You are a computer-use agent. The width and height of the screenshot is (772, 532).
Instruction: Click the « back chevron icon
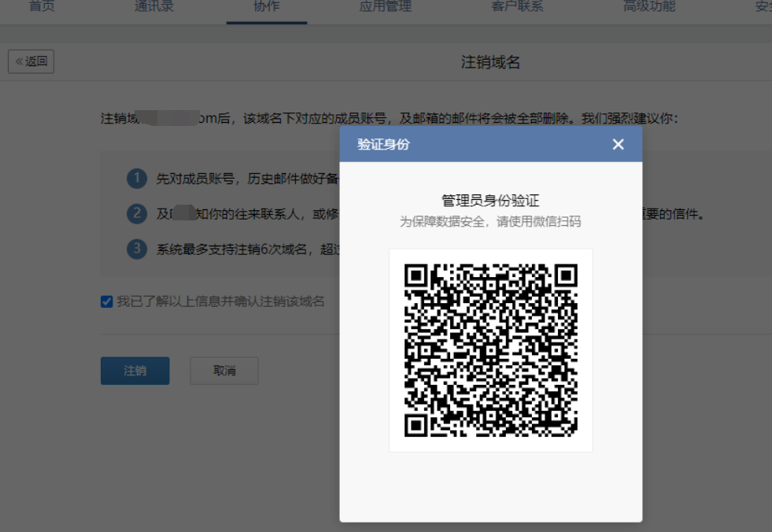pyautogui.click(x=20, y=61)
